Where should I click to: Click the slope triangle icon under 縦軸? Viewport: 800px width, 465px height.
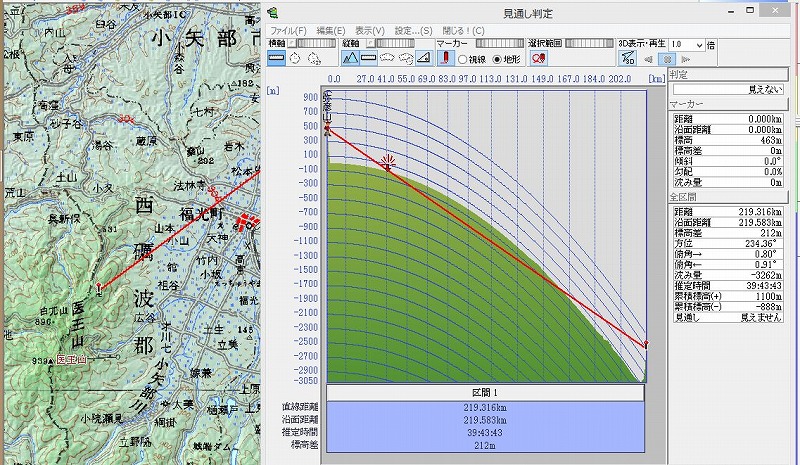423,59
